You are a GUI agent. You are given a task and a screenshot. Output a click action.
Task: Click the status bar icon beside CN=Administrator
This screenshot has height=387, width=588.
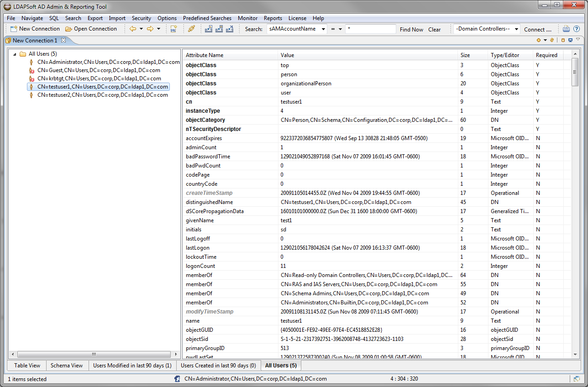point(177,379)
